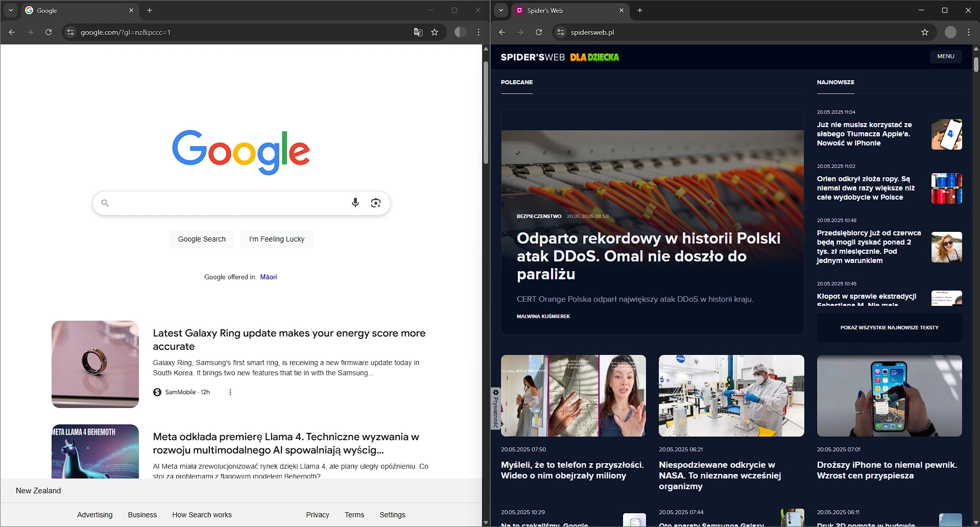Viewport: 980px width, 527px height.
Task: Click I'm Feeling Lucky button
Action: pyautogui.click(x=277, y=239)
